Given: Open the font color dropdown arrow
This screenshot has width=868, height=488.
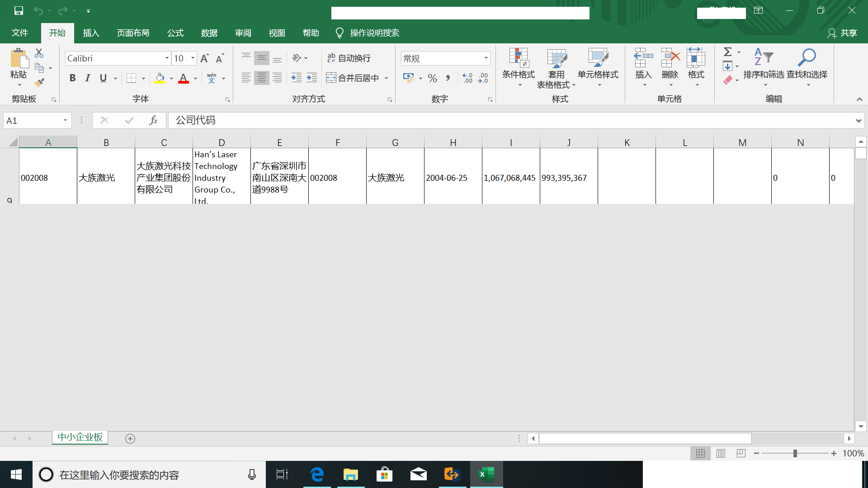Looking at the screenshot, I should click(195, 79).
